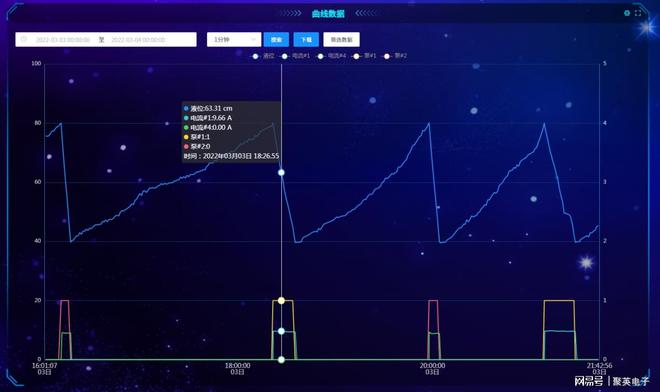660x392 pixels.
Task: Toggle fullscreen with the expand icon
Action: (x=638, y=13)
